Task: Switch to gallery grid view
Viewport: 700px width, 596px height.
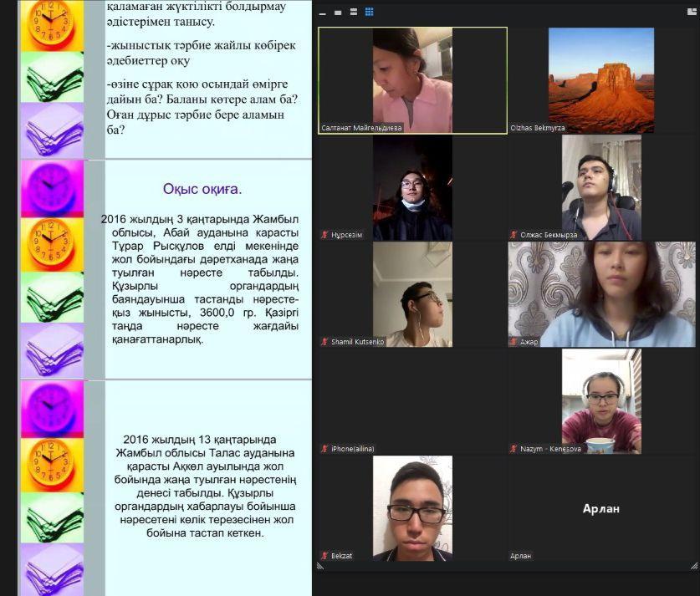Action: [369, 12]
